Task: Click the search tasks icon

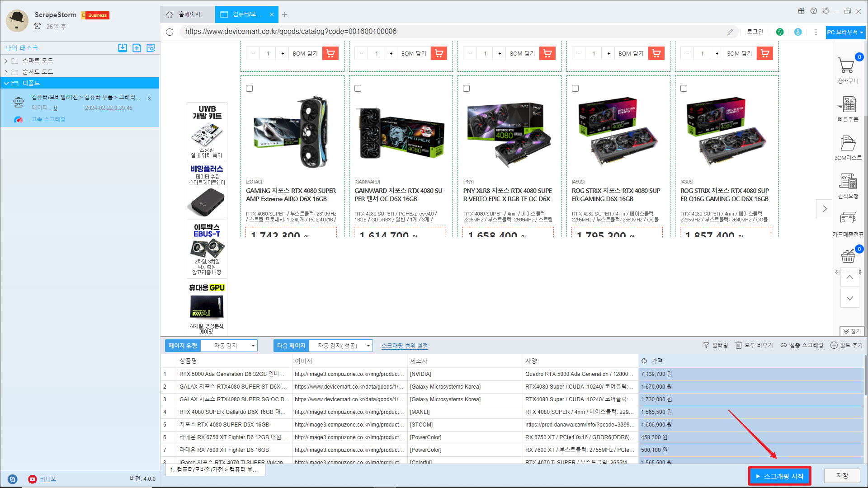Action: click(x=151, y=48)
